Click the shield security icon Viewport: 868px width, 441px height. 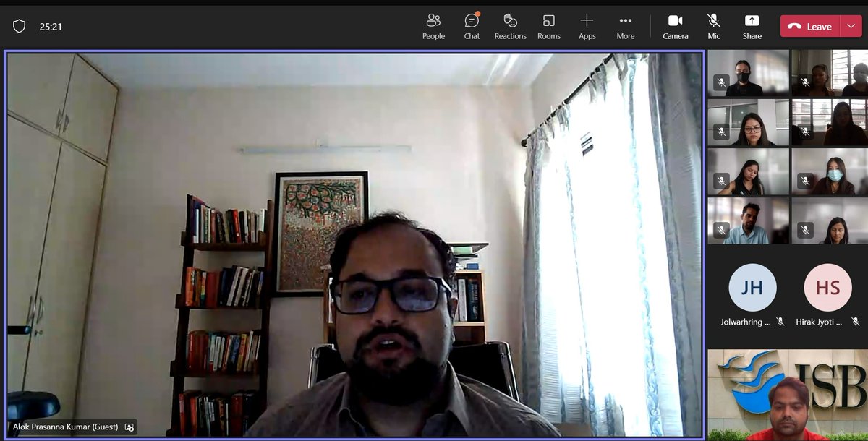(x=20, y=26)
